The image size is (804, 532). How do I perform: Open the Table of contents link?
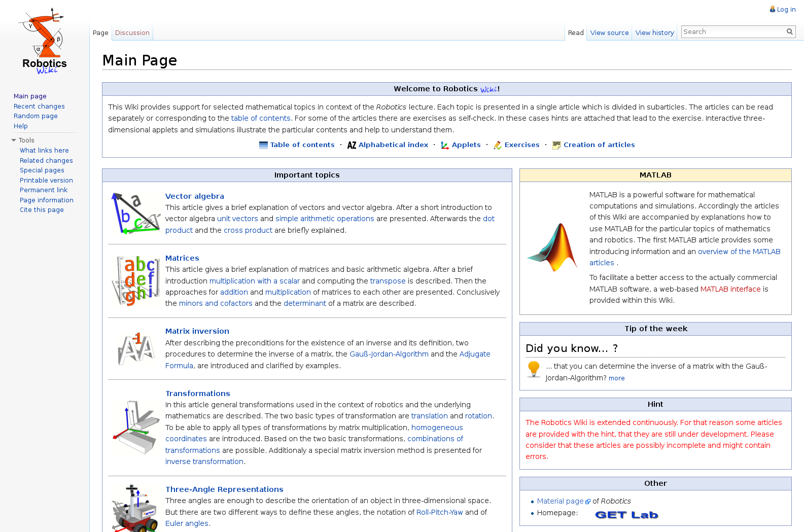click(302, 145)
